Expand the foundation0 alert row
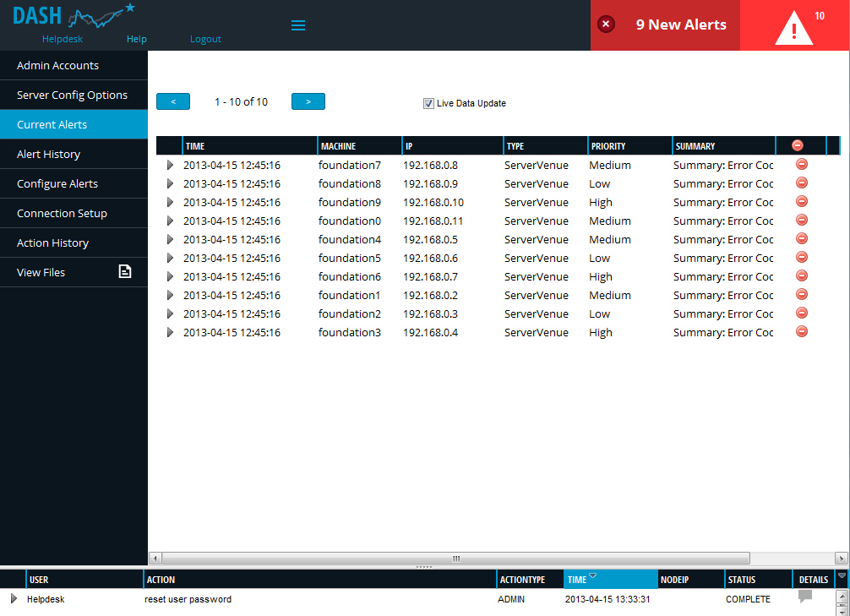This screenshot has width=850, height=616. tap(170, 221)
